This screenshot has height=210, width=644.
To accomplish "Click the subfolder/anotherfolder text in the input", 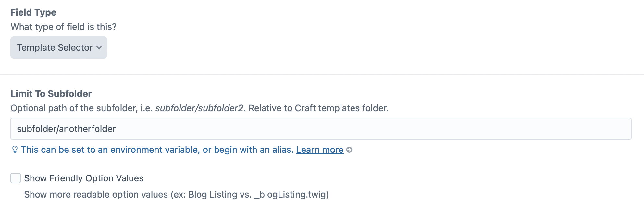I will pos(66,129).
